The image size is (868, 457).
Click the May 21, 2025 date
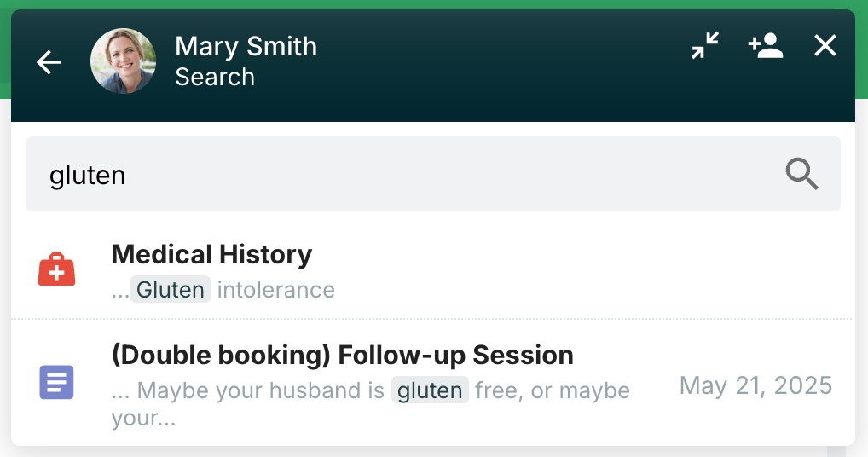[x=755, y=385]
